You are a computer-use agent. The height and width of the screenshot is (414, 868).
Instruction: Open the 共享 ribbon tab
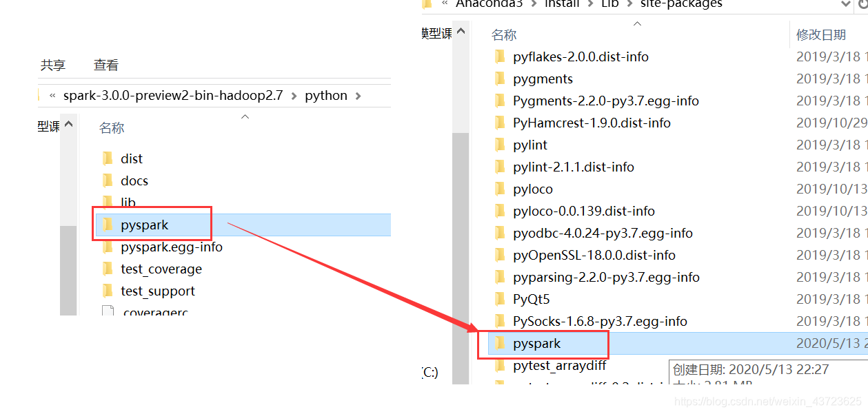click(x=53, y=65)
